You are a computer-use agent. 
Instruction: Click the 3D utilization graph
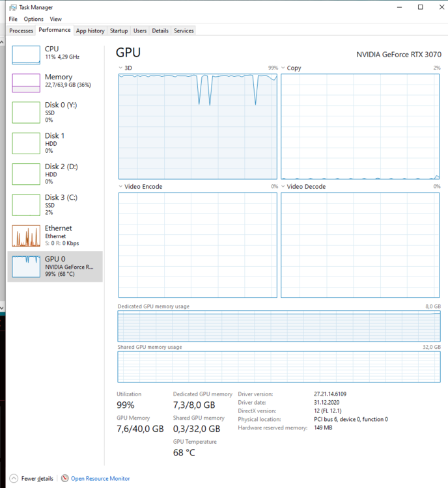pyautogui.click(x=198, y=126)
